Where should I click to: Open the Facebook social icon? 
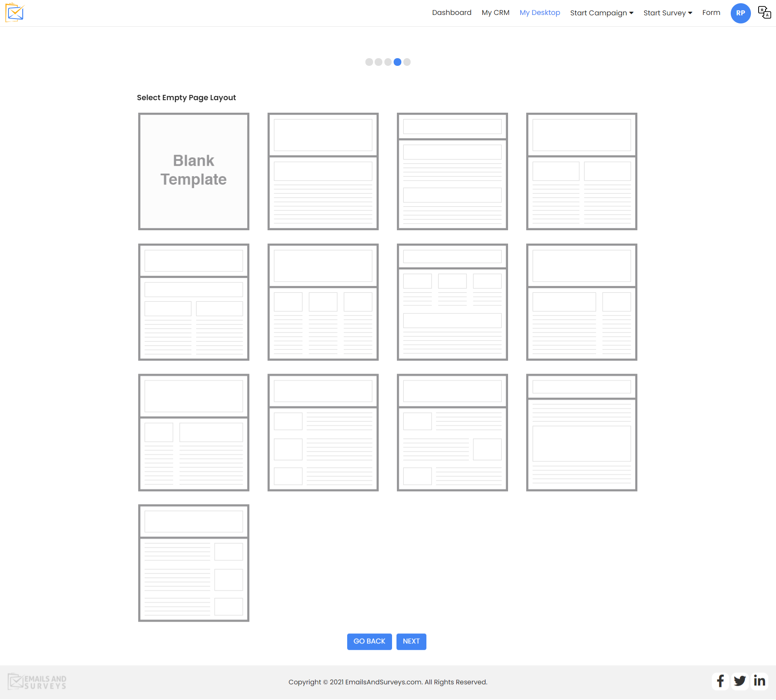coord(720,681)
